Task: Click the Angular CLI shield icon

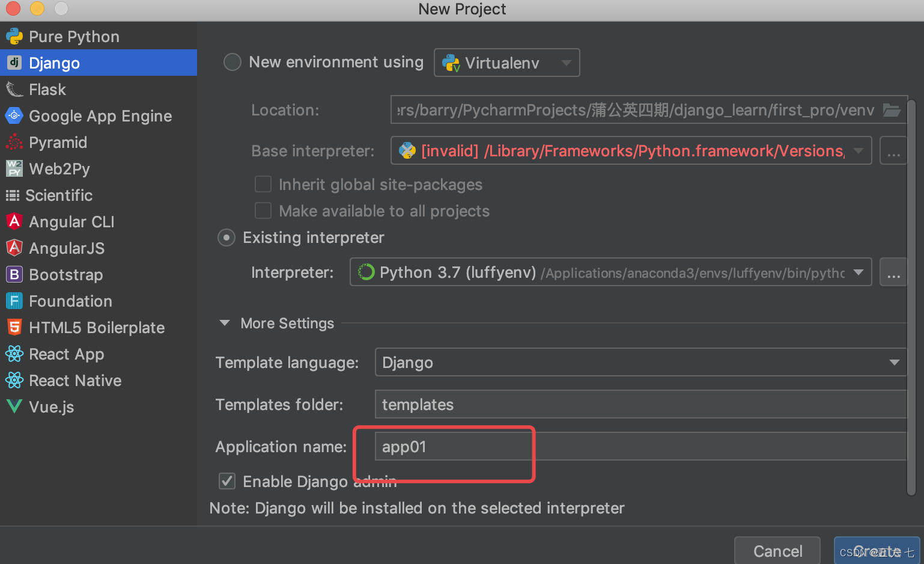Action: 14,221
